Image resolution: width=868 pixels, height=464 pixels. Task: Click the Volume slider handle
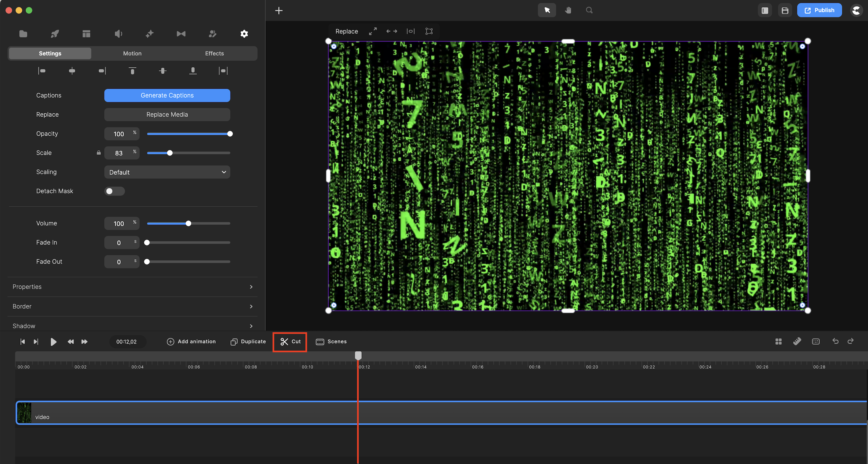pyautogui.click(x=188, y=223)
